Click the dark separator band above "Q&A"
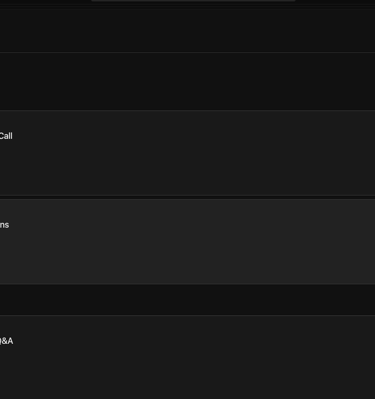Image resolution: width=375 pixels, height=399 pixels. [187, 299]
